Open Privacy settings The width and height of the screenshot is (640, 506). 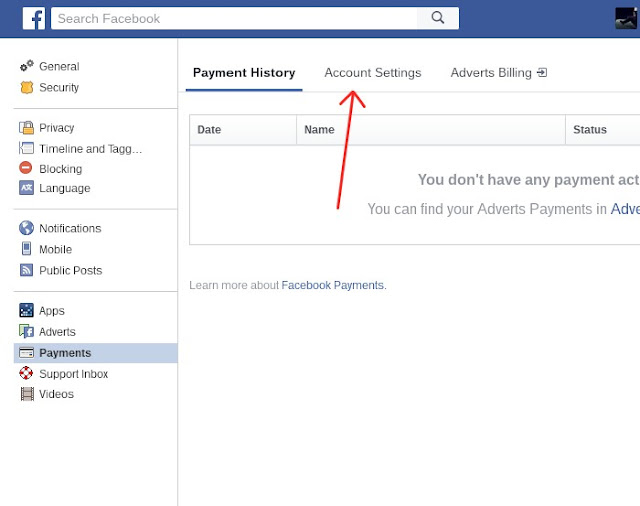point(57,128)
